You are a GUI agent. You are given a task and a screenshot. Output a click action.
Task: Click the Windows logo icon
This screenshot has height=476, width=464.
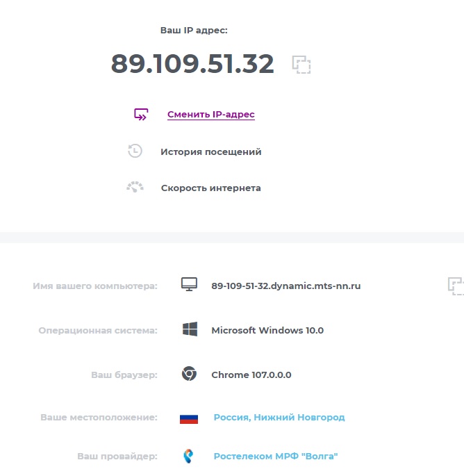coord(190,330)
